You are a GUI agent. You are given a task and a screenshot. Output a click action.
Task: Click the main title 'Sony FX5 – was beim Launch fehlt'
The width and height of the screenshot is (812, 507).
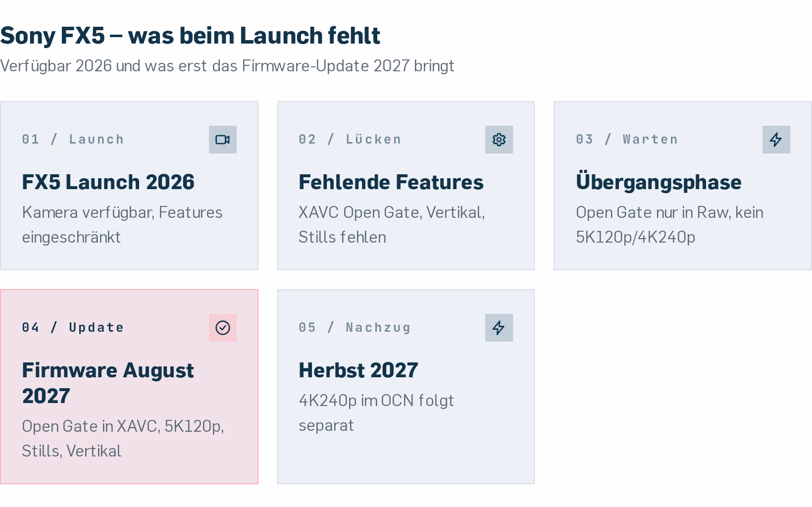[x=190, y=36]
